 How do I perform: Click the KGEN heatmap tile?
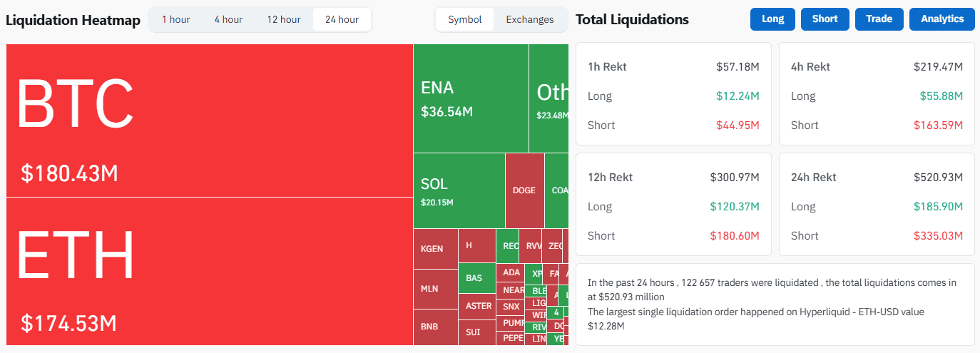[435, 249]
